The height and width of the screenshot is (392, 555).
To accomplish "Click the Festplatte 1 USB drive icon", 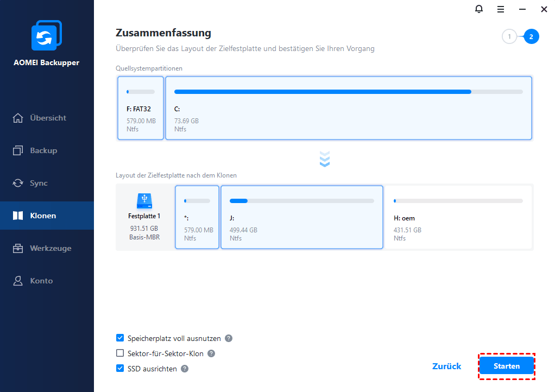I will 144,201.
